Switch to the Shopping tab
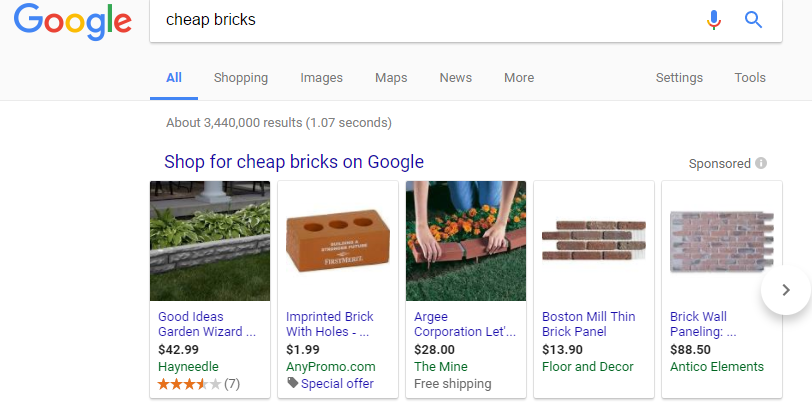This screenshot has width=812, height=407. pos(241,78)
